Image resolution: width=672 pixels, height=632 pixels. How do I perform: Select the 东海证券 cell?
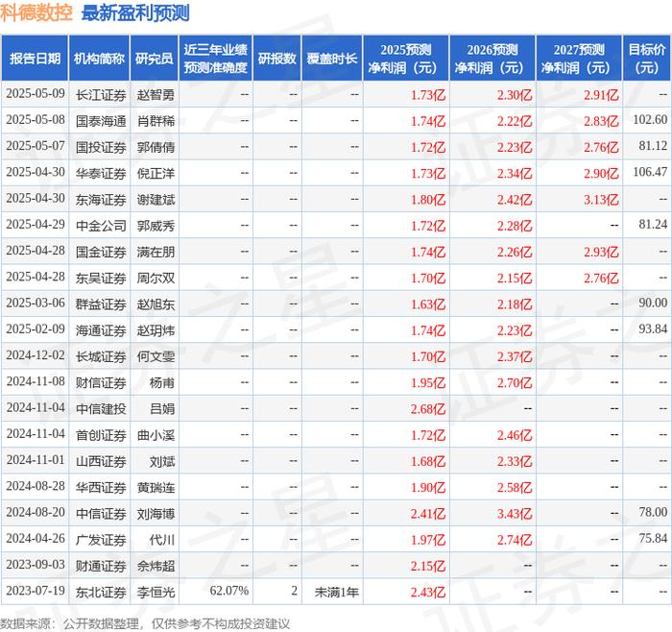coord(101,200)
